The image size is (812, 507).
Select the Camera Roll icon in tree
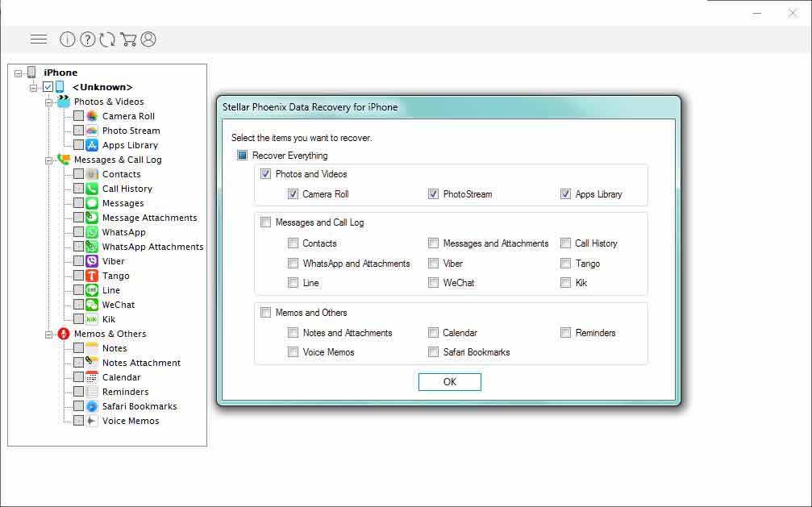point(92,116)
